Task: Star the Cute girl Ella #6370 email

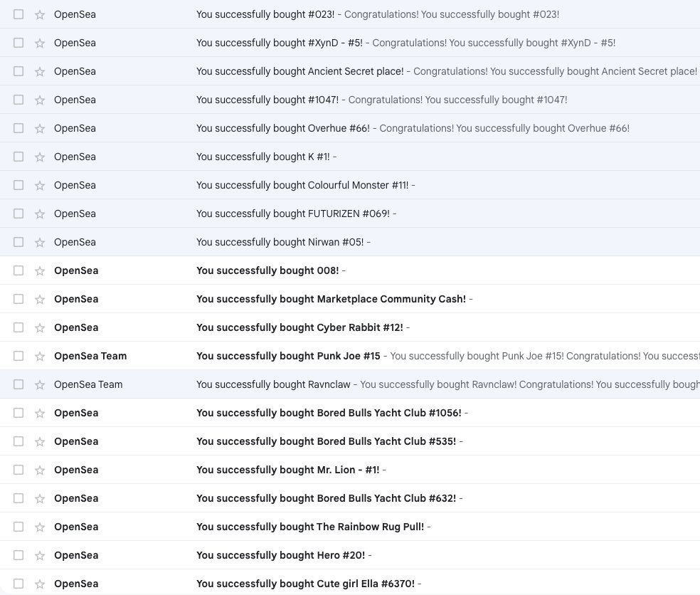Action: point(40,584)
